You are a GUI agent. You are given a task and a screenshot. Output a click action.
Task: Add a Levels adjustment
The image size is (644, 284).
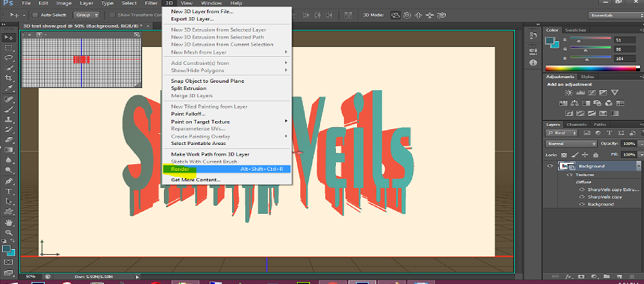pyautogui.click(x=581, y=93)
